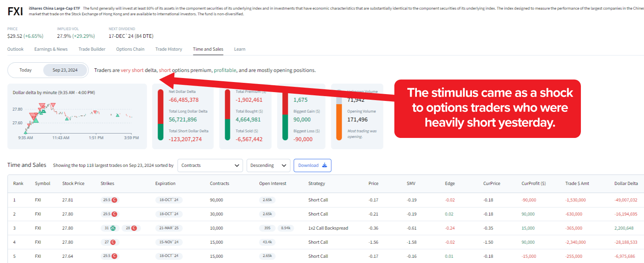The height and width of the screenshot is (263, 644).
Task: Sort by CurProfit ($) column header
Action: 533,183
